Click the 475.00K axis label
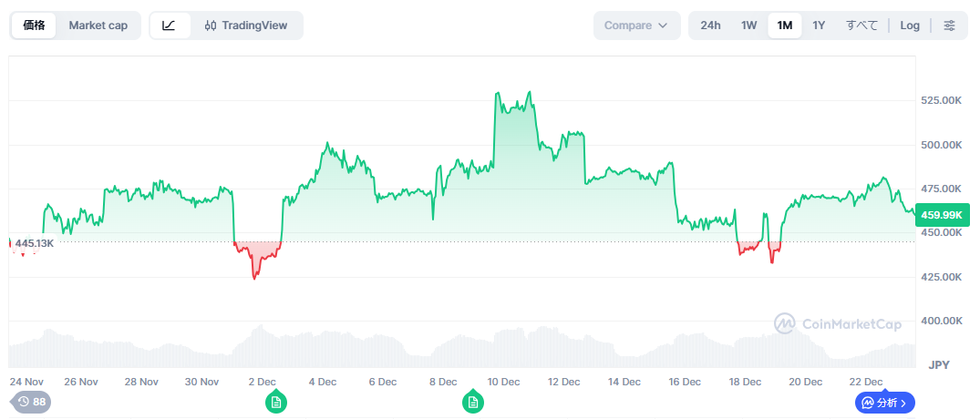The height and width of the screenshot is (419, 980). coord(941,189)
